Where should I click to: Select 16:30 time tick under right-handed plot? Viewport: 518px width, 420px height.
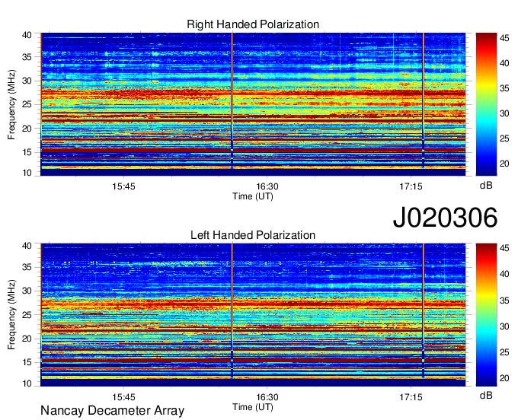coord(267,186)
